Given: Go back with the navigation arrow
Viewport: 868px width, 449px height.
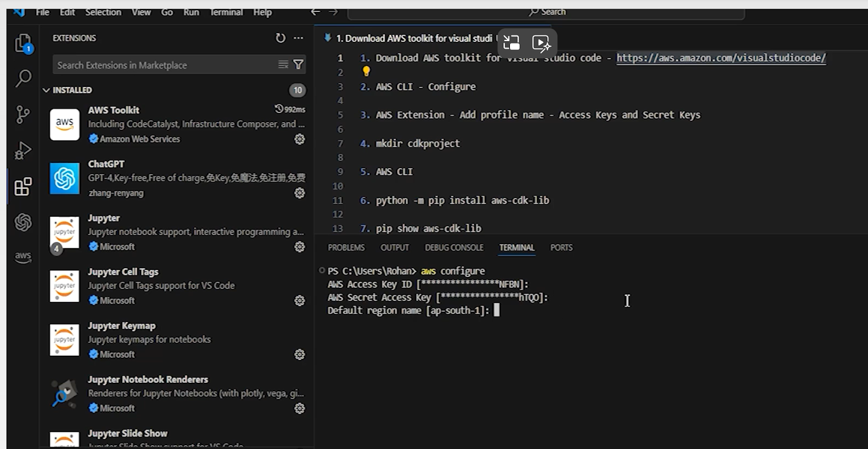Looking at the screenshot, I should (315, 11).
